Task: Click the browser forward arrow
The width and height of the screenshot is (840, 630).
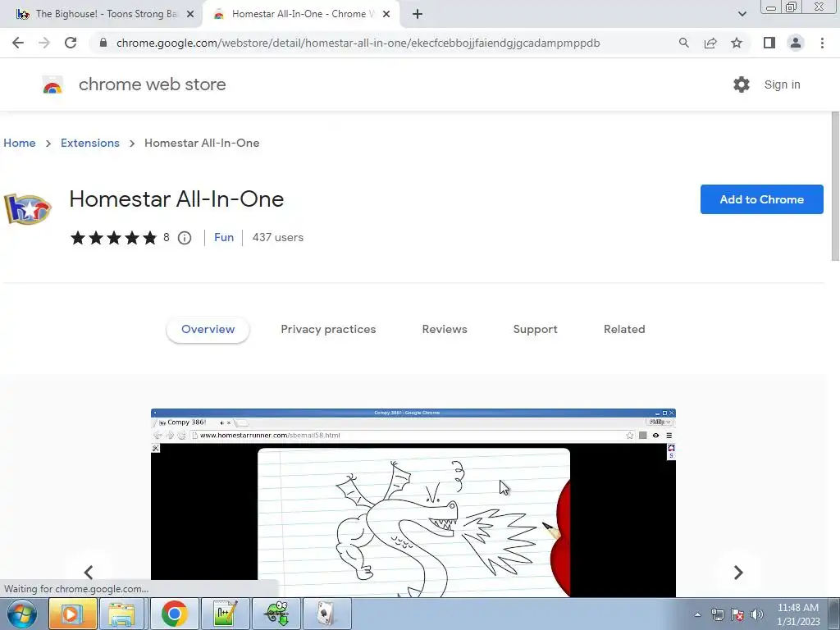Action: point(44,43)
